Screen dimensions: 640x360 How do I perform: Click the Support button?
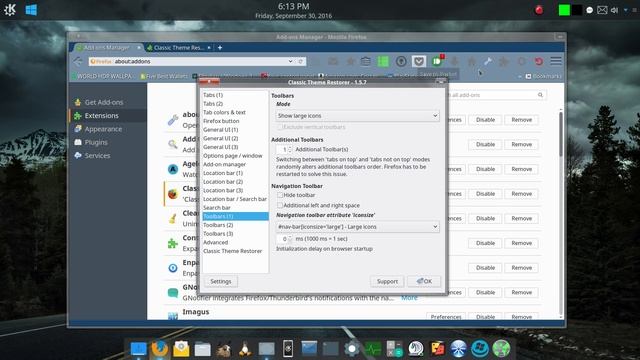click(x=387, y=281)
